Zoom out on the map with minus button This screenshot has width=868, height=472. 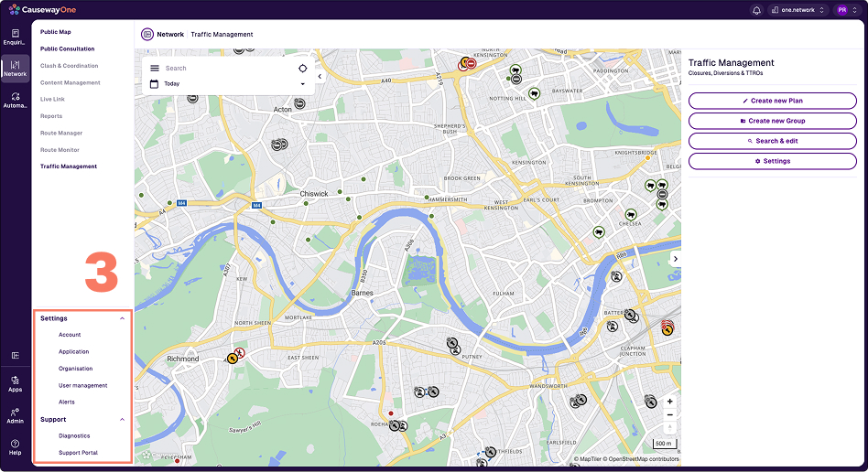point(670,415)
